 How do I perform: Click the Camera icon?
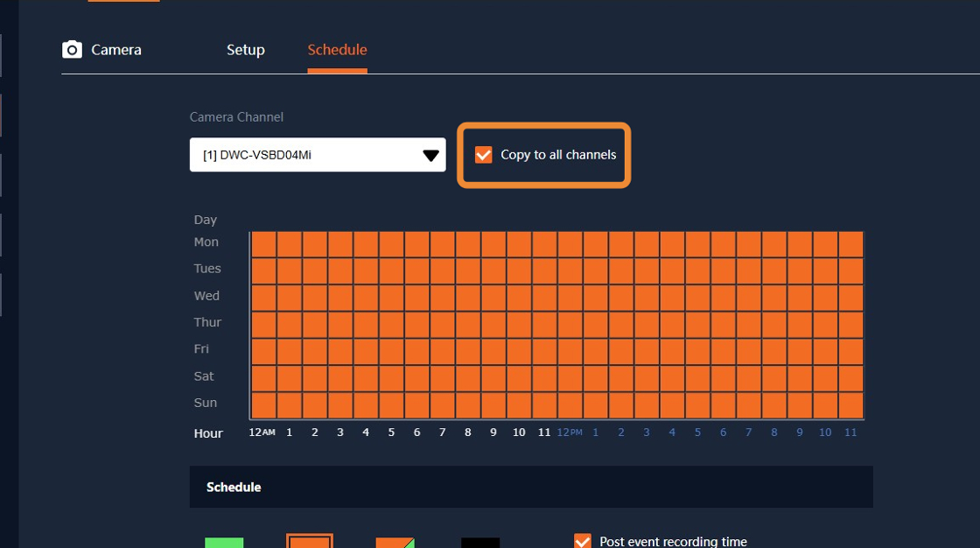[x=72, y=49]
